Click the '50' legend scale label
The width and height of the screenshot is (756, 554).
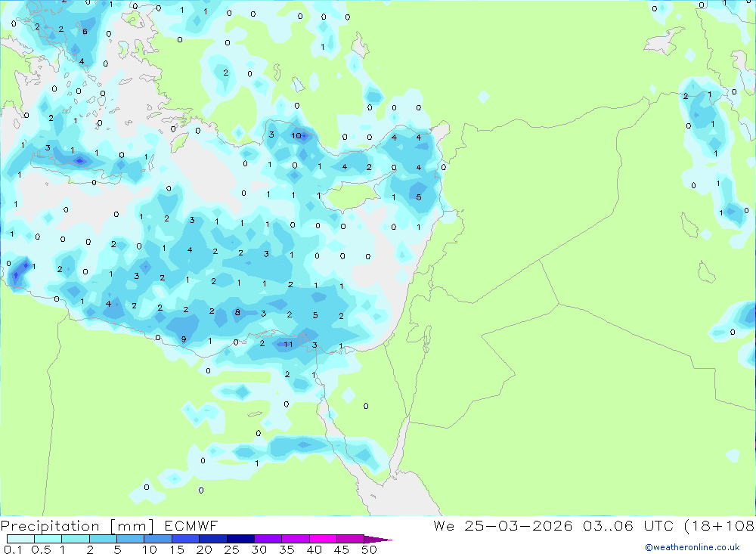click(x=369, y=549)
